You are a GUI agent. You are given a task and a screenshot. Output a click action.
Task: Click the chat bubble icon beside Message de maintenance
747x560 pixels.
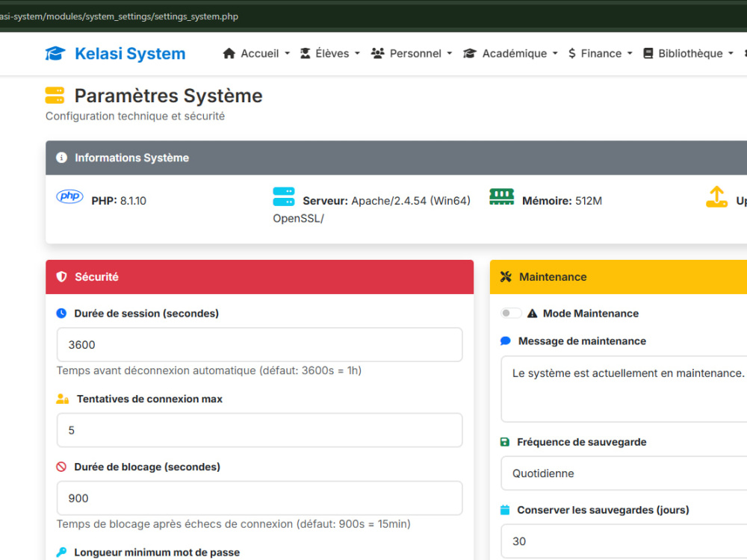click(506, 341)
